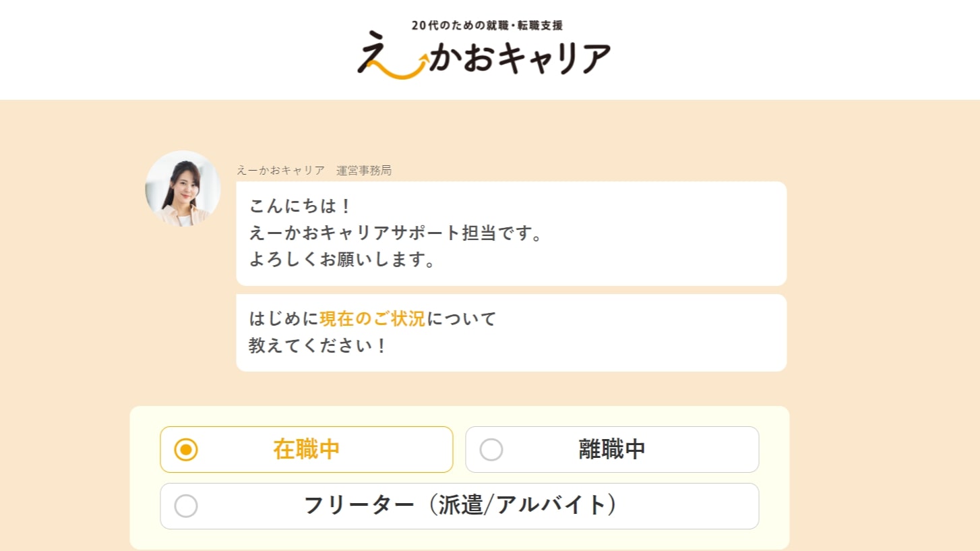Click the 20代のための就職・転職支援 tagline
Image resolution: width=980 pixels, height=551 pixels.
pyautogui.click(x=487, y=26)
